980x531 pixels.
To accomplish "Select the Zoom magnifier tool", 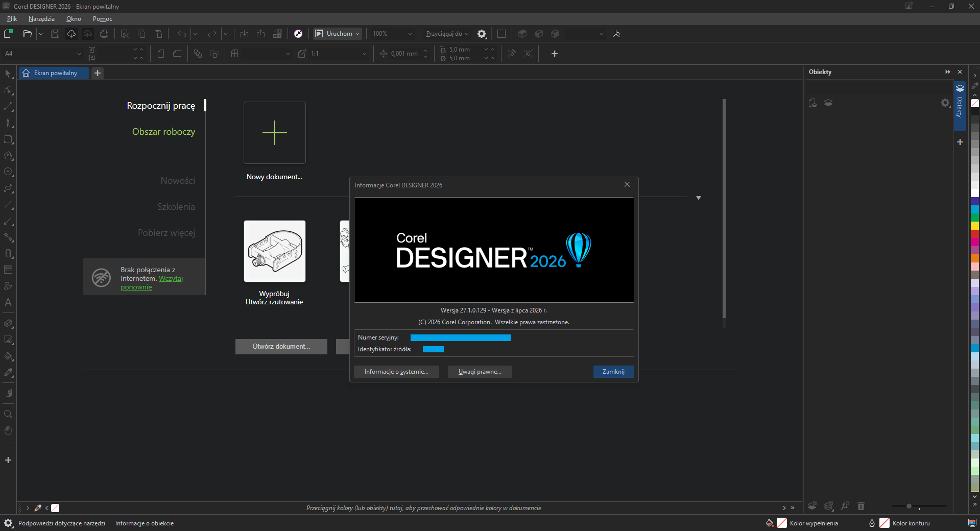I will pos(8,414).
